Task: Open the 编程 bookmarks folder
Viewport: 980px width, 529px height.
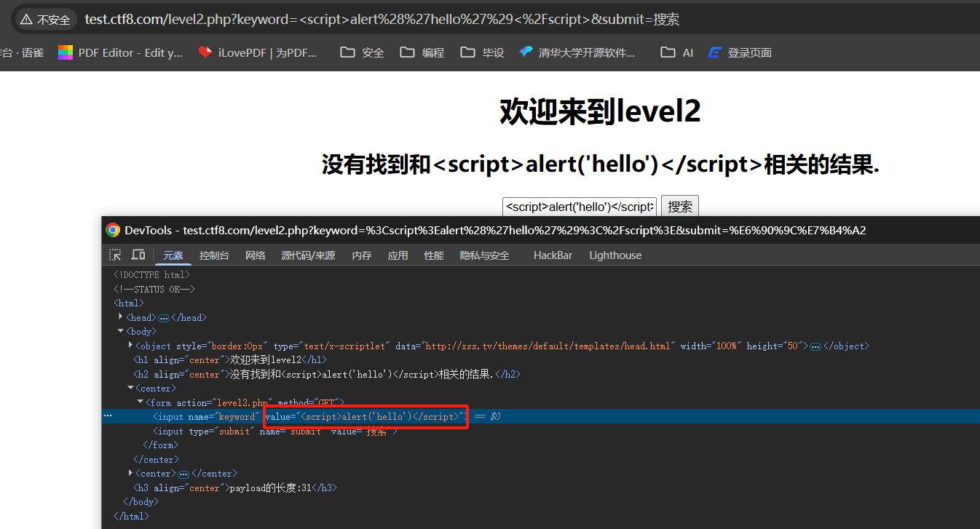Action: point(422,52)
